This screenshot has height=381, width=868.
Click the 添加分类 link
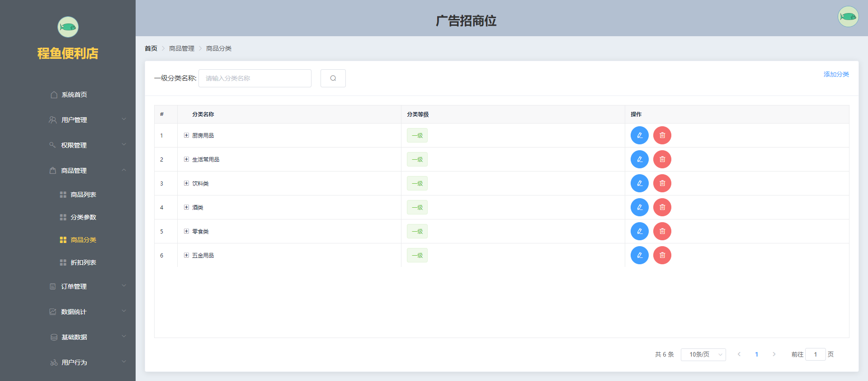(836, 74)
